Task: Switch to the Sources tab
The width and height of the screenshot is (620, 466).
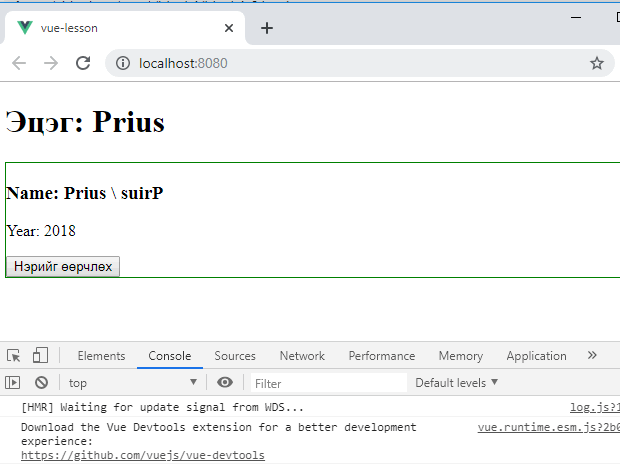Action: pyautogui.click(x=235, y=356)
